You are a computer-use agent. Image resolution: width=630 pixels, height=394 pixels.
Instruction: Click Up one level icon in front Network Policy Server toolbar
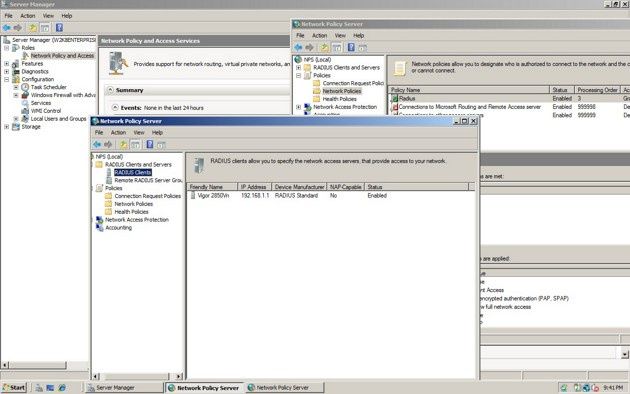tap(123, 145)
